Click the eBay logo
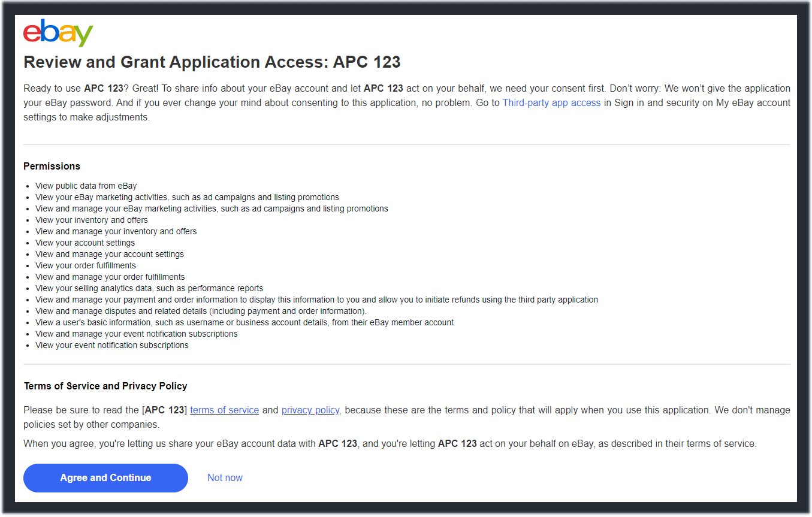 click(x=58, y=33)
